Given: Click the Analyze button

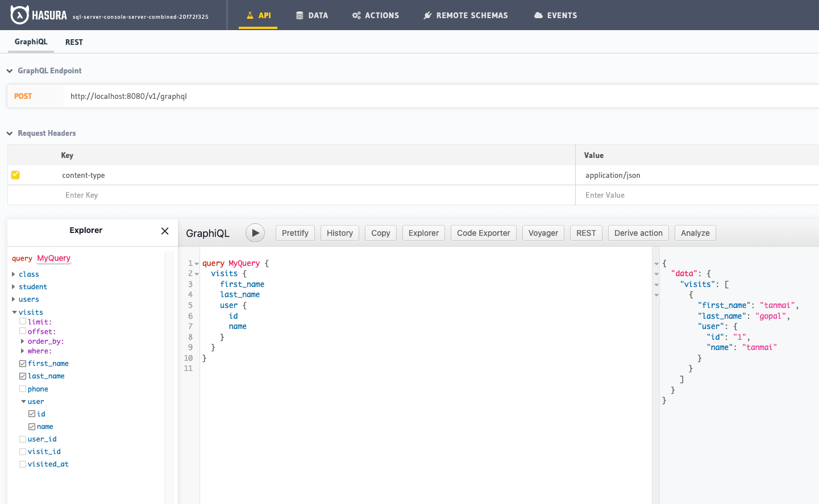Looking at the screenshot, I should click(695, 232).
